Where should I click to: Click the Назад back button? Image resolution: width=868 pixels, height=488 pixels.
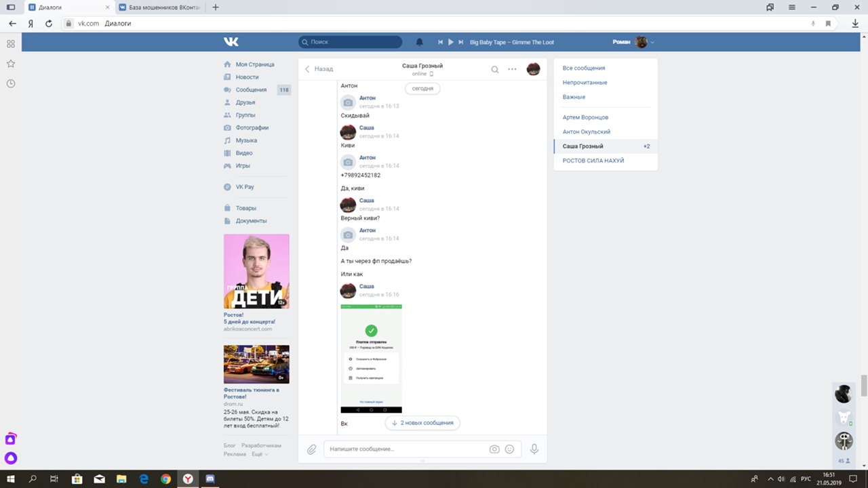pyautogui.click(x=319, y=69)
